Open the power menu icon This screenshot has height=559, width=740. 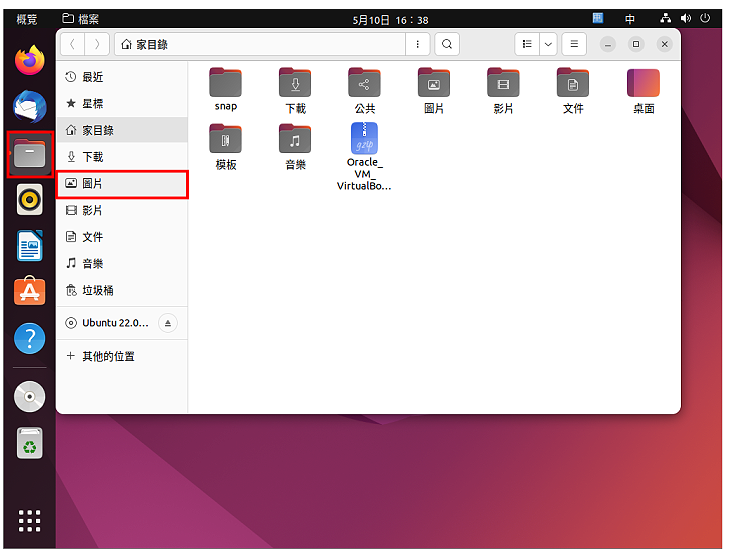[705, 18]
